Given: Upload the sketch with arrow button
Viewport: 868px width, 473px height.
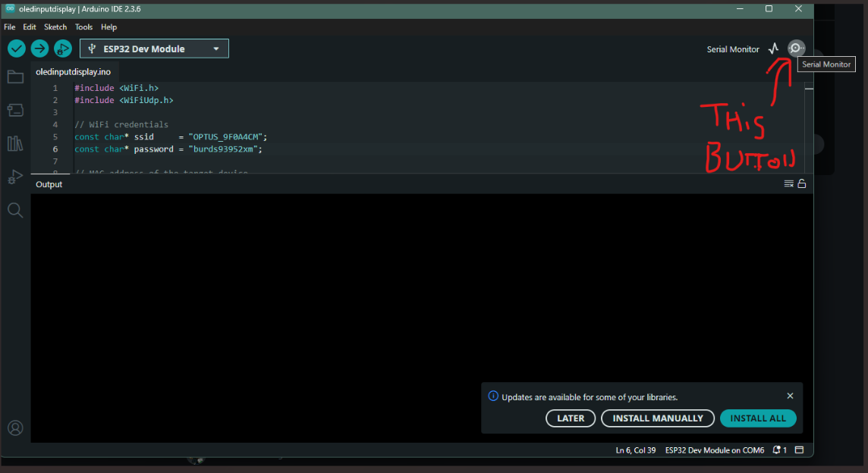Looking at the screenshot, I should click(39, 49).
